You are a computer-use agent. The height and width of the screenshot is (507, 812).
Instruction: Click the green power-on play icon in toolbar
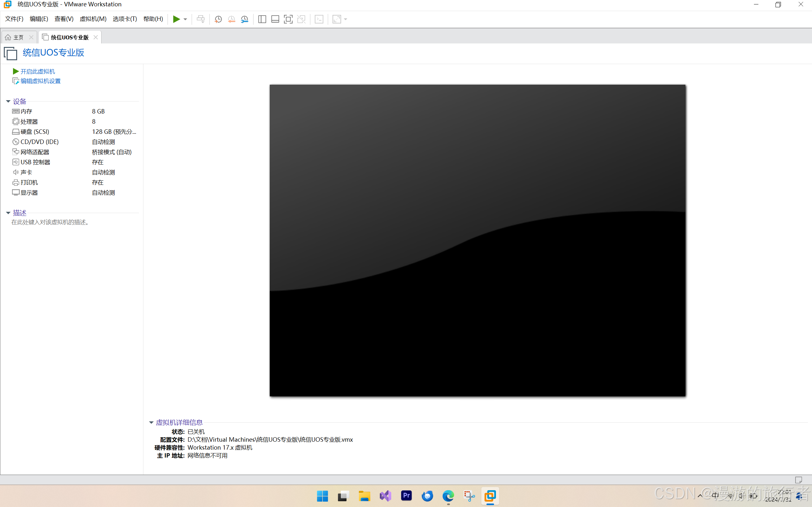[x=176, y=19]
